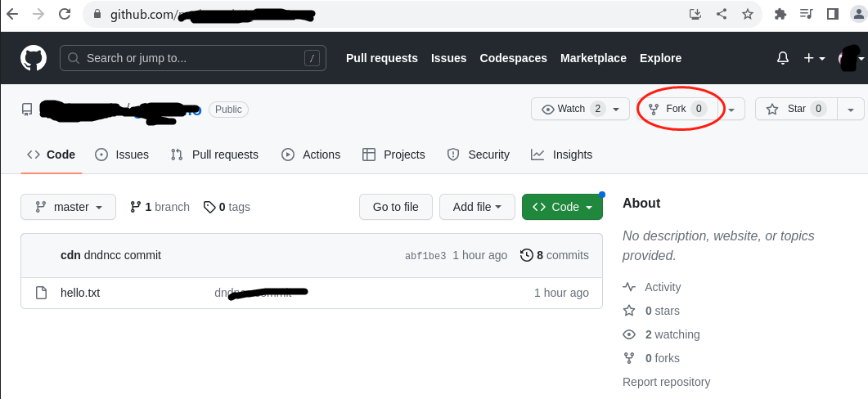This screenshot has height=399, width=868.
Task: Click the file icon beside hello.txt
Action: pos(41,293)
